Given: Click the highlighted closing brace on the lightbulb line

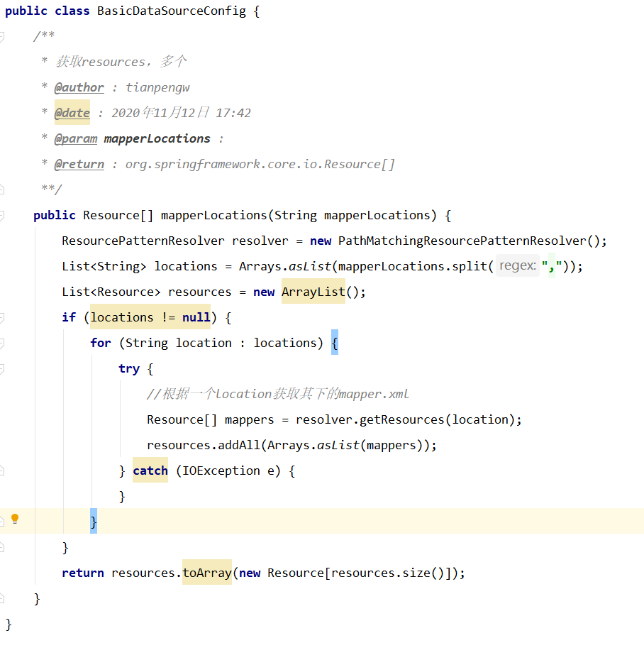Looking at the screenshot, I should coord(94,521).
